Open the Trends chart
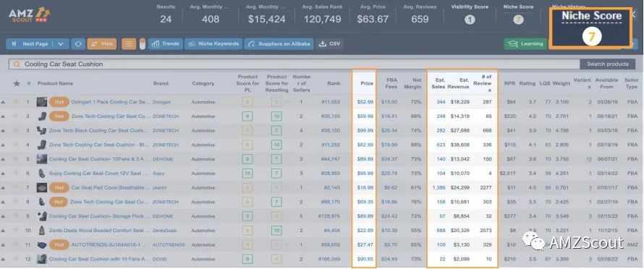This screenshot has width=644, height=269. (x=165, y=44)
